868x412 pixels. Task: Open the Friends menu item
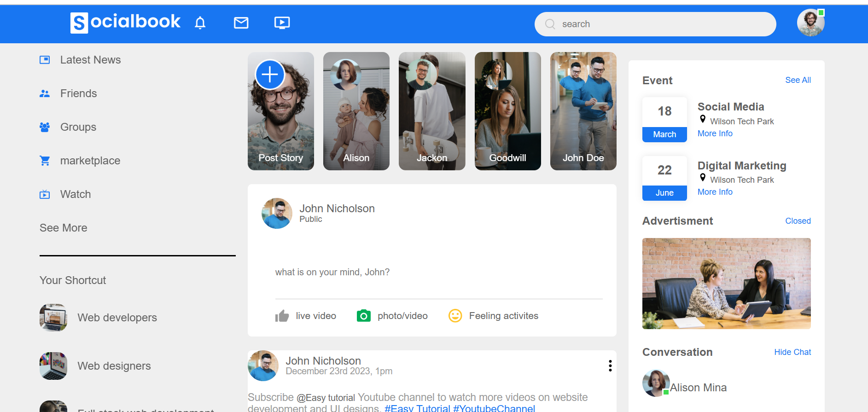(x=79, y=93)
